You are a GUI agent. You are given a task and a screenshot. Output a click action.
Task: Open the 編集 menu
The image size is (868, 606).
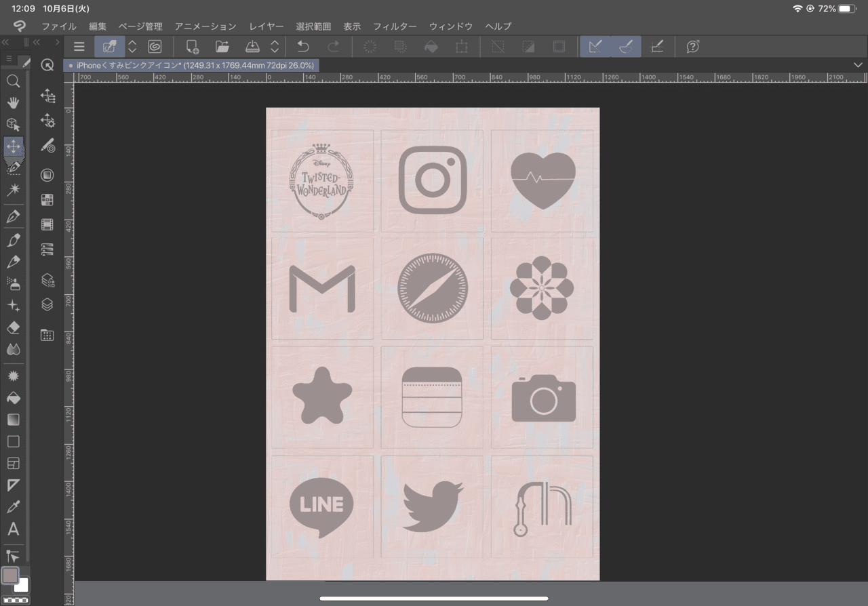pos(98,26)
